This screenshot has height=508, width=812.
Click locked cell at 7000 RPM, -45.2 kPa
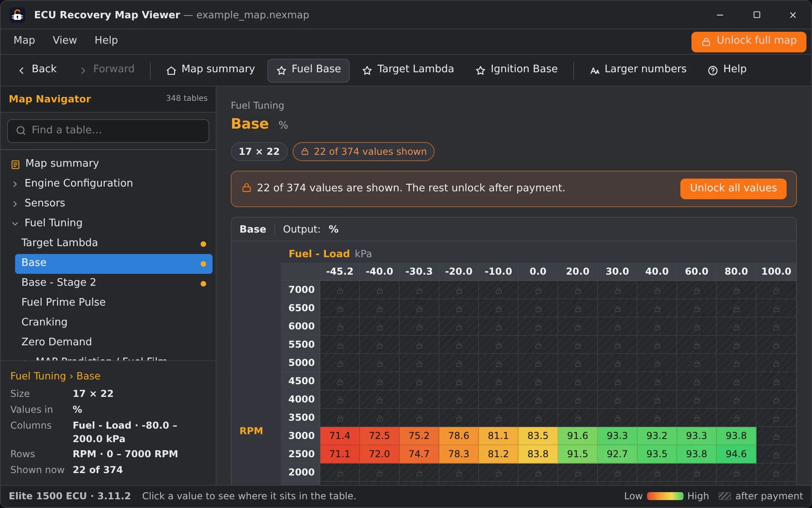pos(340,290)
